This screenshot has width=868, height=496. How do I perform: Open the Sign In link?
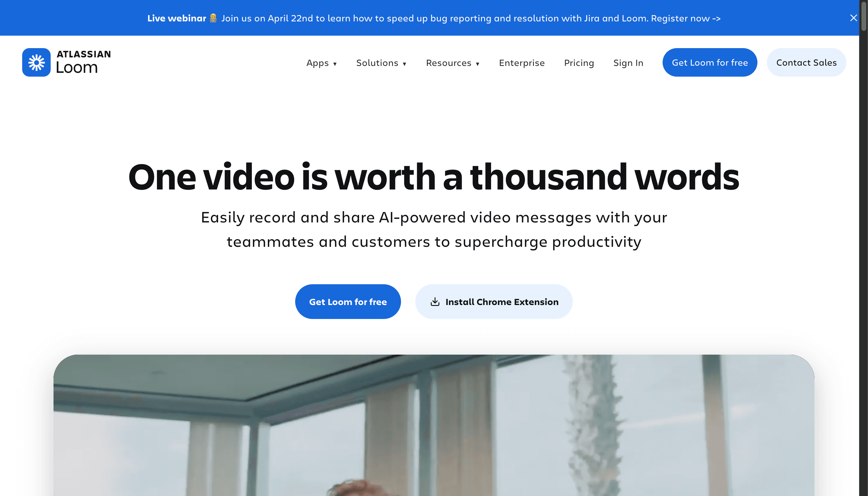click(x=628, y=63)
